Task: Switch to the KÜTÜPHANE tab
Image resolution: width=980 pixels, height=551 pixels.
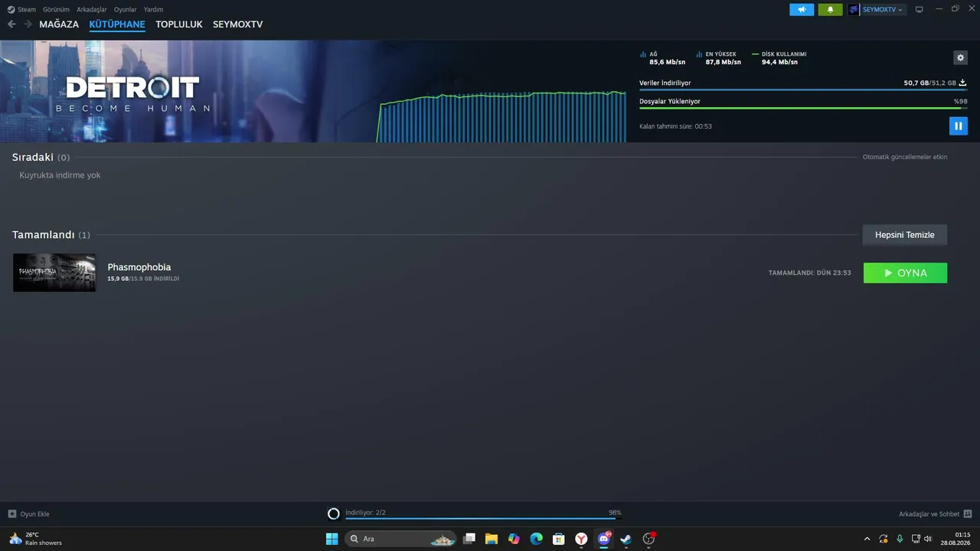Action: coord(117,24)
